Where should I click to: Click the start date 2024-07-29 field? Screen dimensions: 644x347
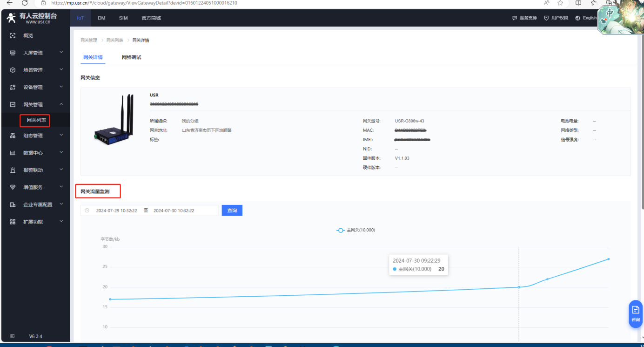(116, 211)
